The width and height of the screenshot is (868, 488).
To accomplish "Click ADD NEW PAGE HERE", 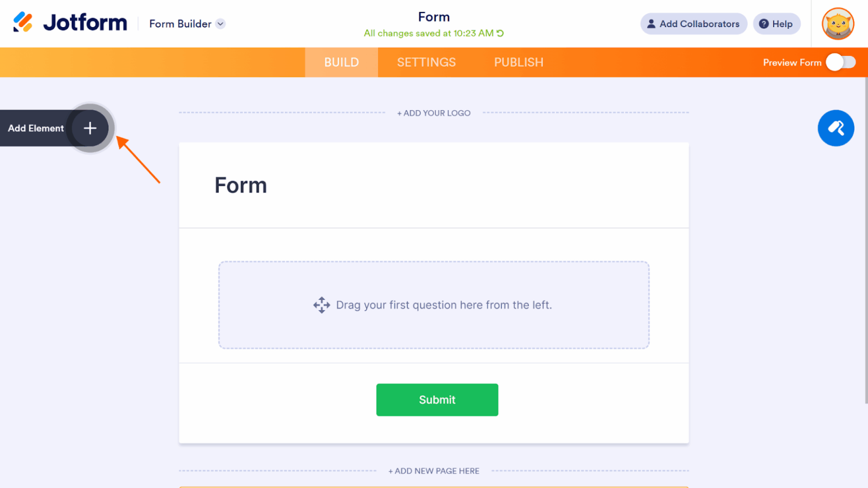I will [433, 470].
